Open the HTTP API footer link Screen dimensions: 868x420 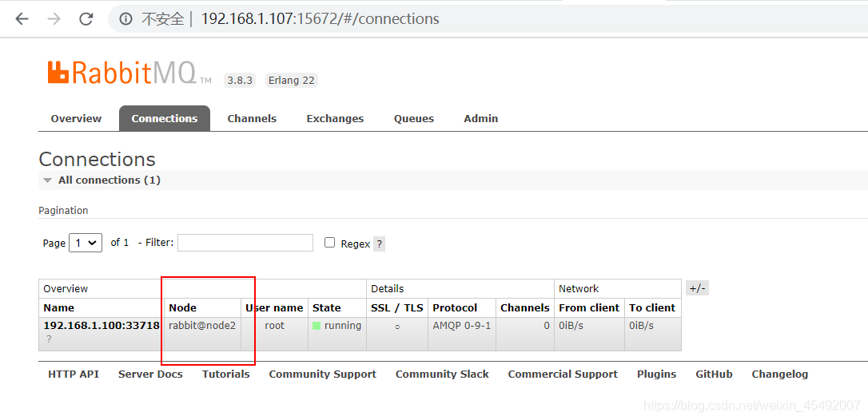coord(74,374)
